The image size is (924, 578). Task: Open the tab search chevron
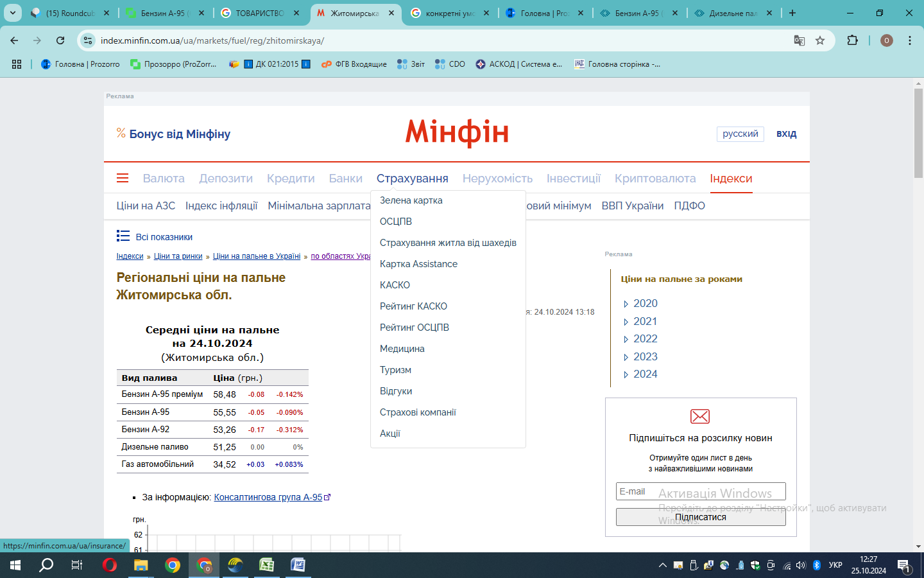13,13
